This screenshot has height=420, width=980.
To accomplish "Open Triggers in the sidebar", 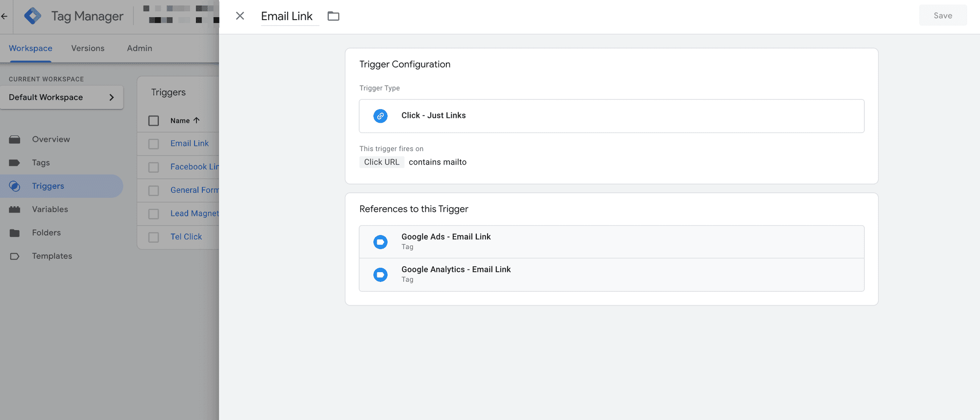I will pos(61,186).
